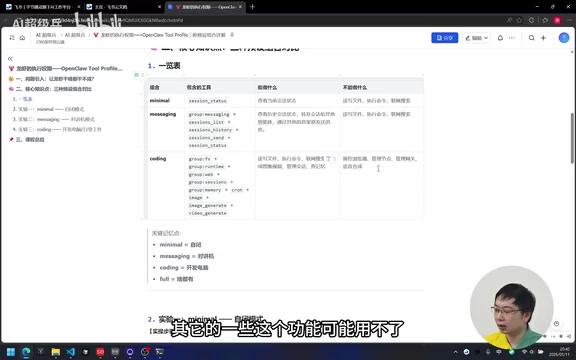Open File Explorer from the taskbar
This screenshot has height=360, width=576.
tap(55, 352)
